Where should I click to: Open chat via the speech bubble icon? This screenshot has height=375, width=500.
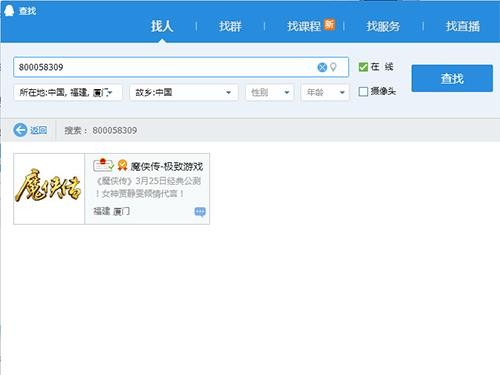click(200, 212)
